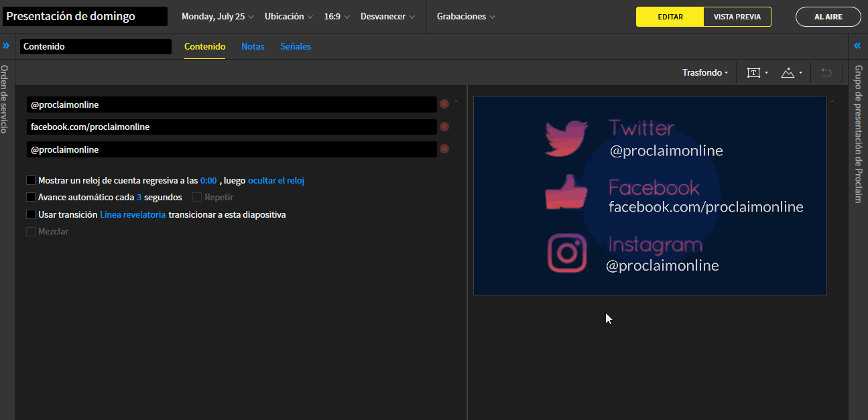The image size is (868, 420).
Task: Select the VISTA PREVIA button
Action: [x=737, y=17]
